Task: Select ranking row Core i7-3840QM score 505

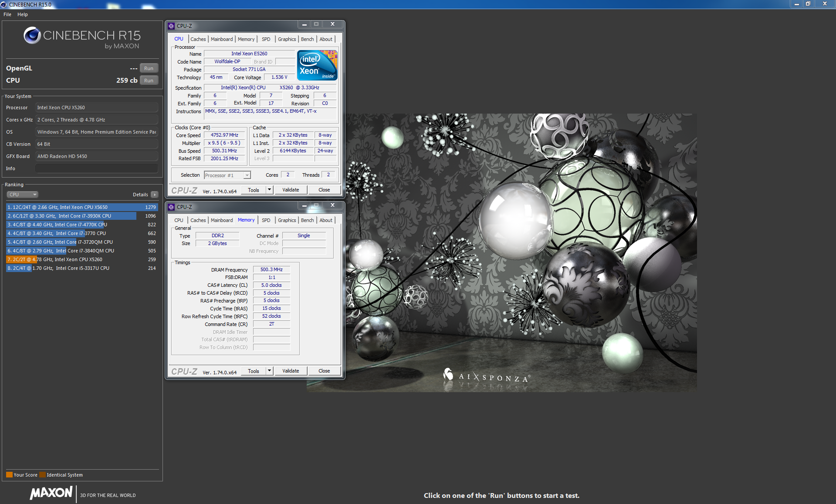Action: 82,251
